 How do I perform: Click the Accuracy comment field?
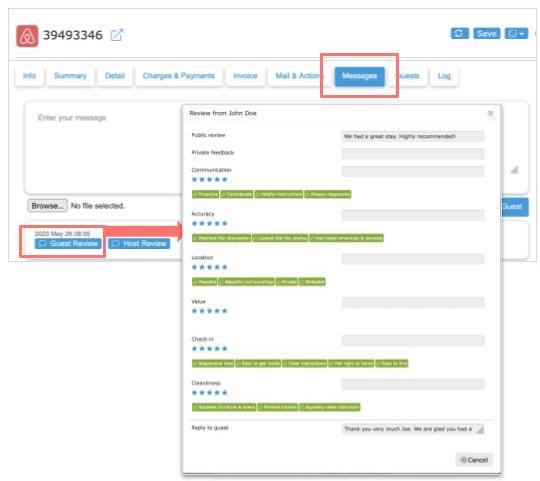(413, 215)
